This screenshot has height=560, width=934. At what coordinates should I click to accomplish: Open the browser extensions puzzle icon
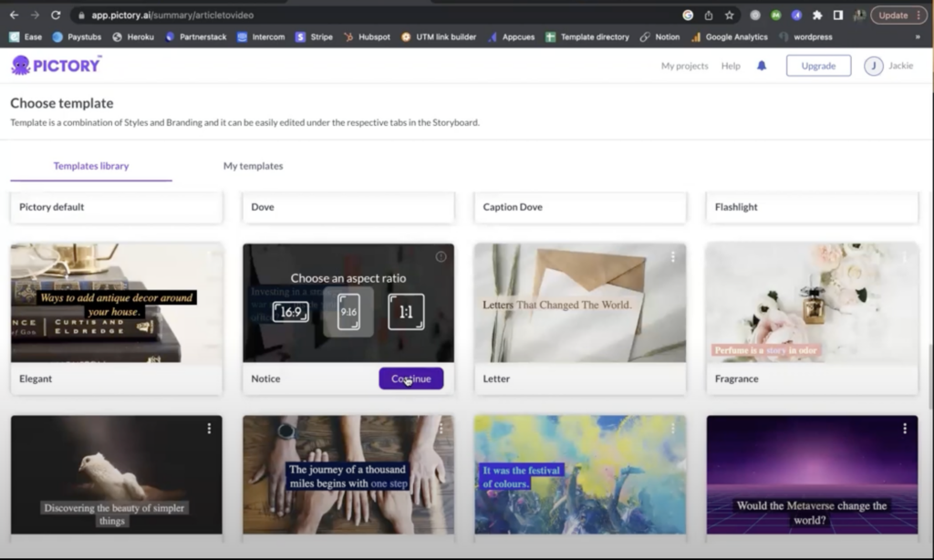coord(817,16)
